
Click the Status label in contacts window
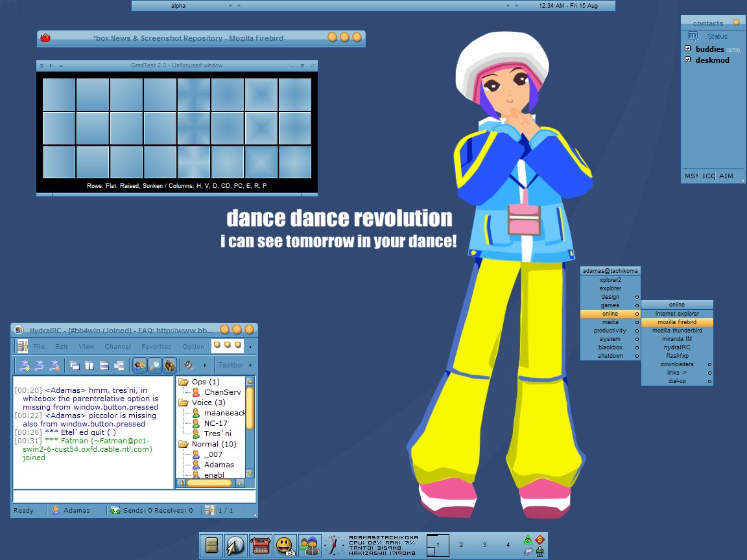click(x=717, y=36)
